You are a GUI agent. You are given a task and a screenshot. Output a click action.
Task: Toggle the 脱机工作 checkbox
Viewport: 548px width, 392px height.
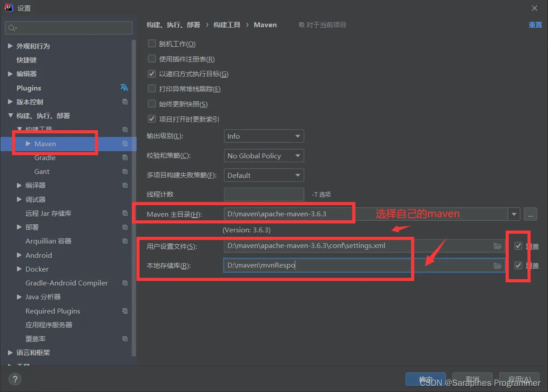pyautogui.click(x=152, y=44)
